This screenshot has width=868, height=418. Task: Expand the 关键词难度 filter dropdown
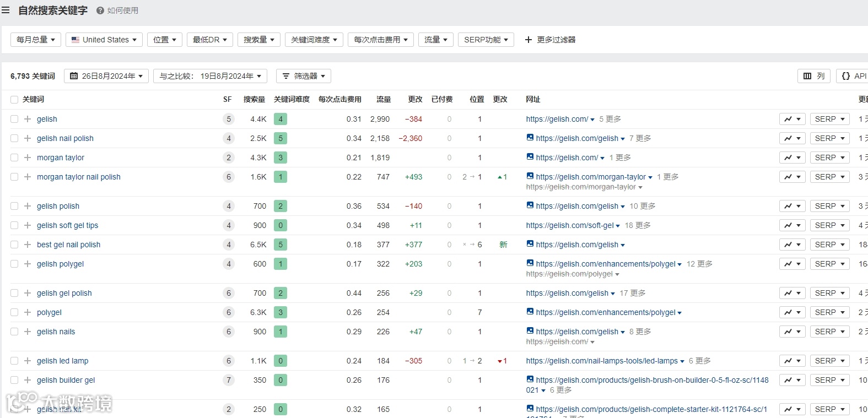pos(314,40)
